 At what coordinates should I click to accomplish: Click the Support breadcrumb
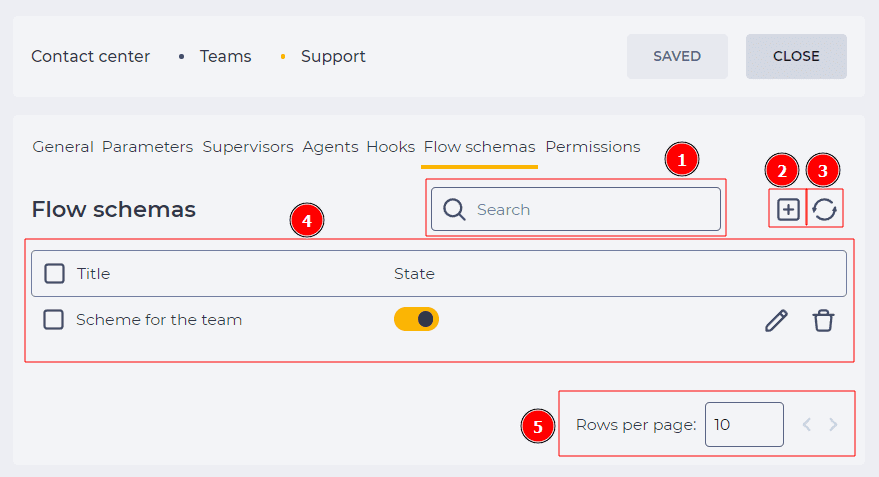click(x=333, y=56)
